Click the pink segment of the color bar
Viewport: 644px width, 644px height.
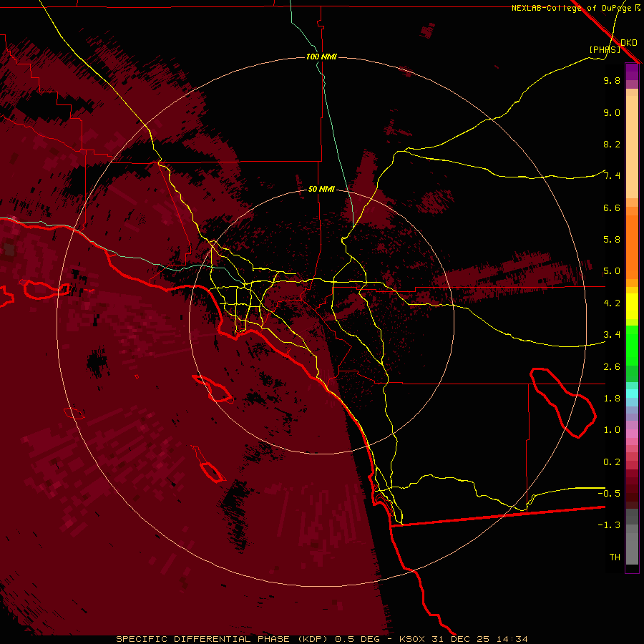pyautogui.click(x=632, y=434)
